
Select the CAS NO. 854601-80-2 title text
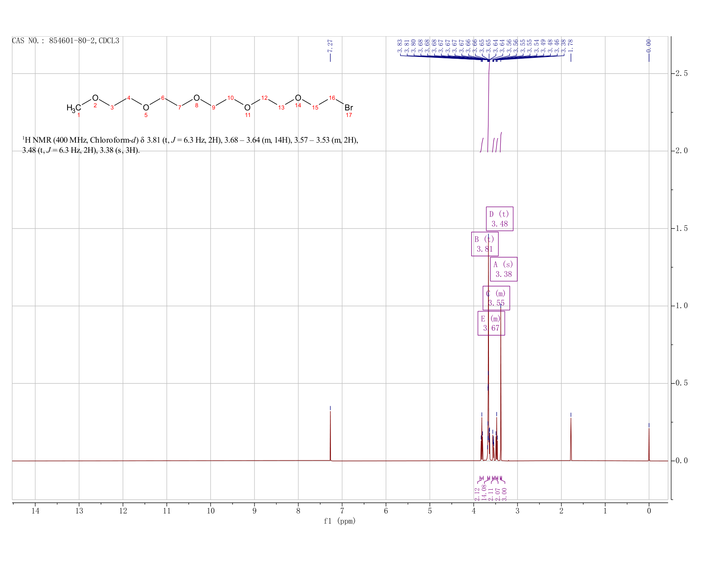[x=66, y=41]
